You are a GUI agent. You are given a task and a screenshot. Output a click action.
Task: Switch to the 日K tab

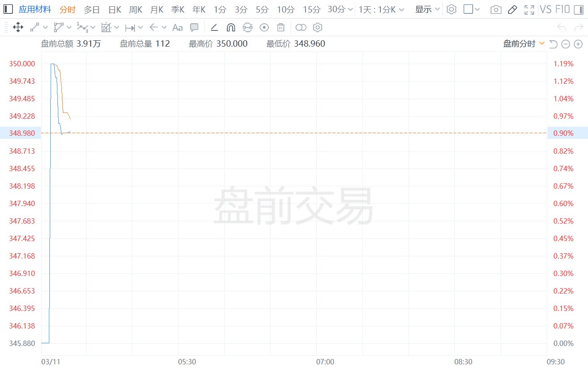click(115, 9)
